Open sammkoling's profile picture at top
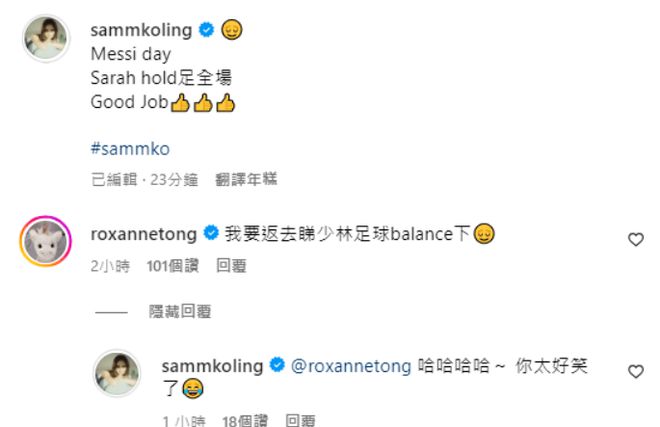This screenshot has height=427, width=660. tap(46, 38)
